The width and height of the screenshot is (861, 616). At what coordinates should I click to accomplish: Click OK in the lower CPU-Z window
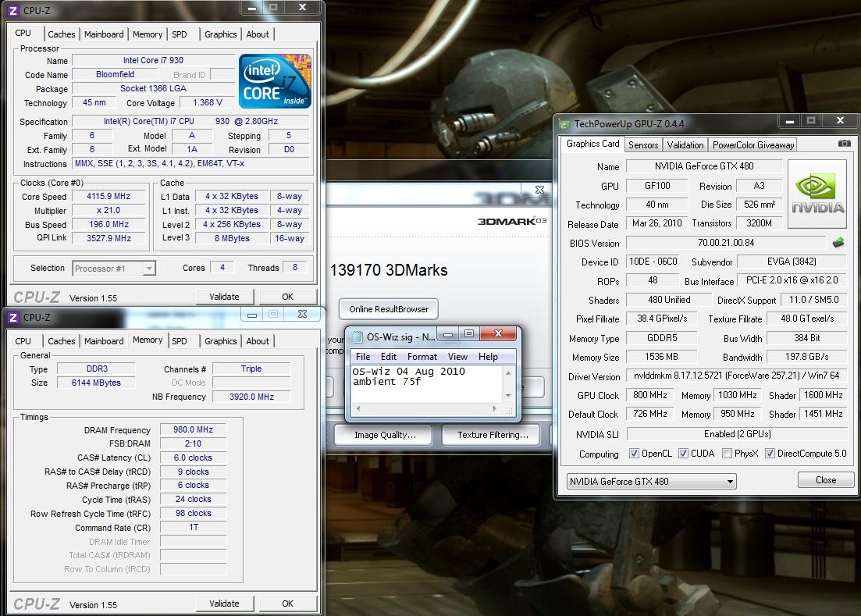[x=288, y=604]
